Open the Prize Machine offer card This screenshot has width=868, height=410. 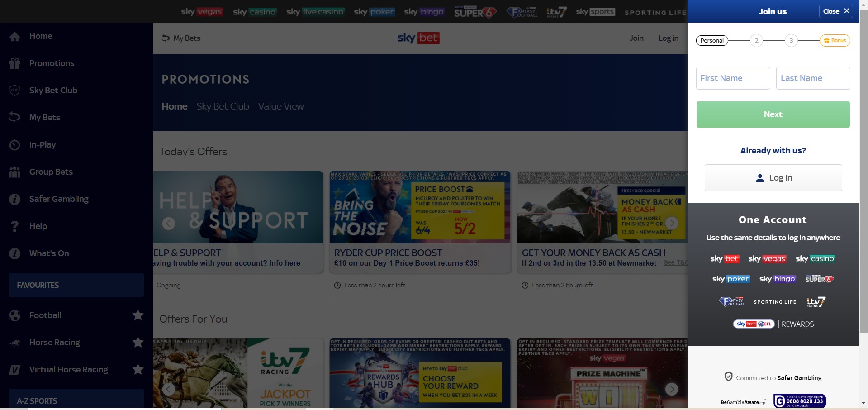[x=602, y=373]
